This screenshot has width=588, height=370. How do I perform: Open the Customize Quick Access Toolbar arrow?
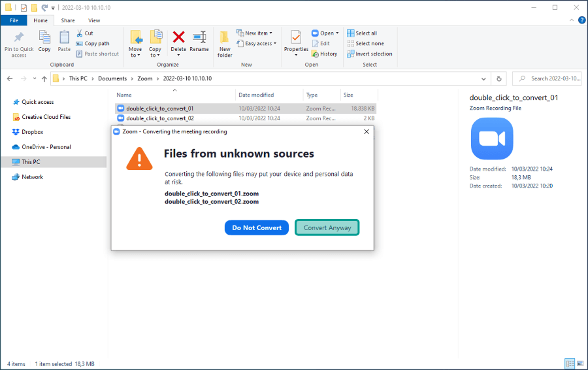pyautogui.click(x=53, y=8)
